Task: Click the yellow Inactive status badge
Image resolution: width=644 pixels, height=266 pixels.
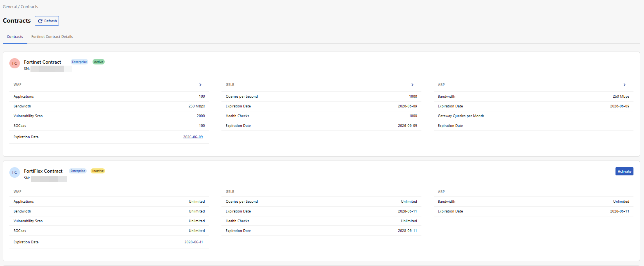Action: click(98, 171)
